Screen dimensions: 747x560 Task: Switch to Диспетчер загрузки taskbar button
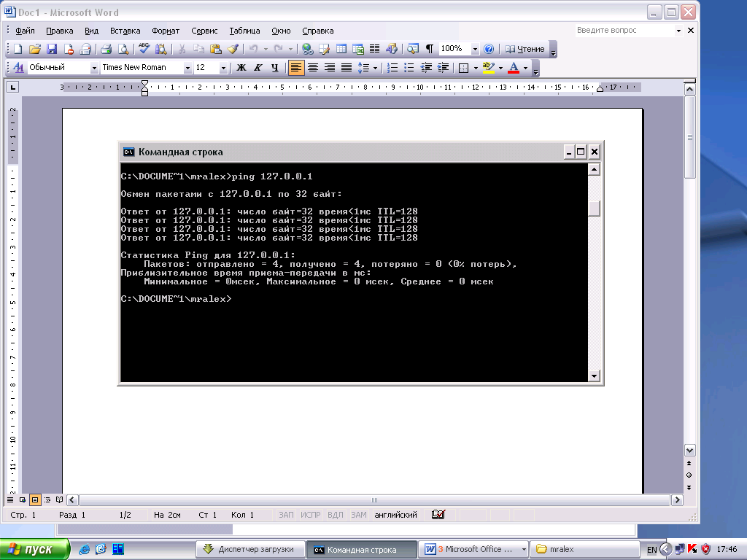(x=250, y=550)
